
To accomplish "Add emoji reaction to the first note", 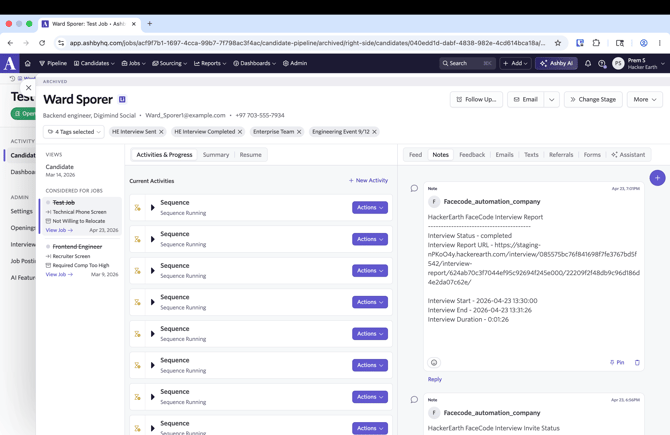I will (x=434, y=362).
